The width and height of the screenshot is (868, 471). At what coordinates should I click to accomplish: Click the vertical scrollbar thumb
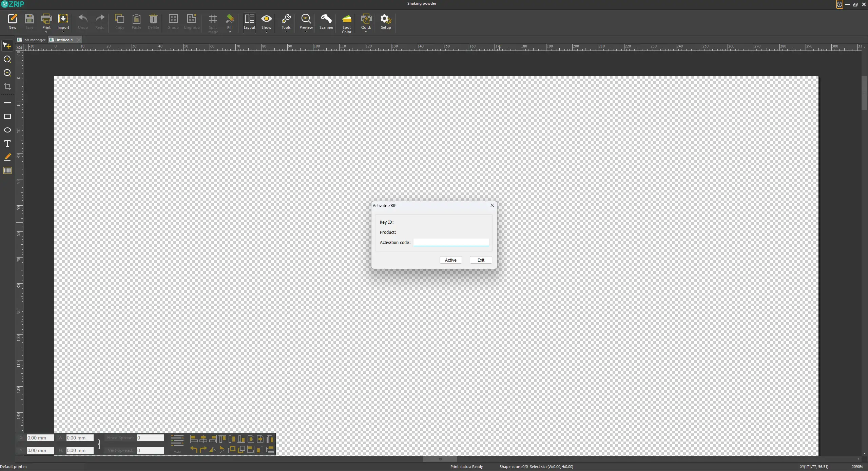(x=864, y=93)
